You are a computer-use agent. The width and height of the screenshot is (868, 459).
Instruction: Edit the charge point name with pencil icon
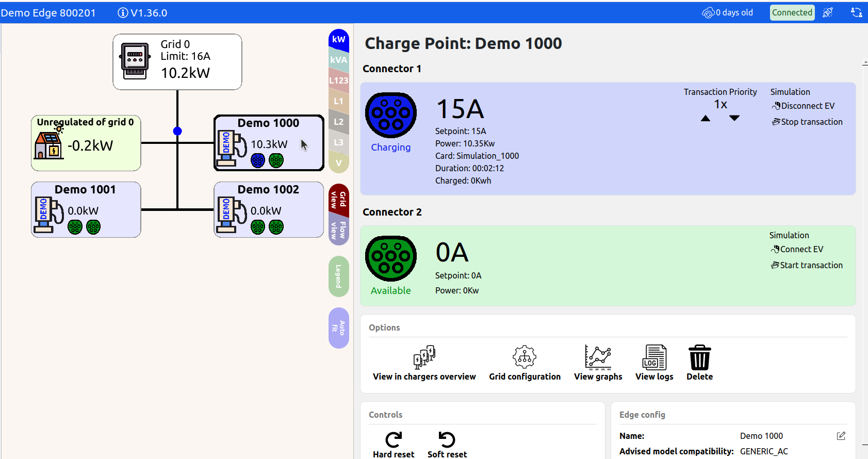[841, 436]
